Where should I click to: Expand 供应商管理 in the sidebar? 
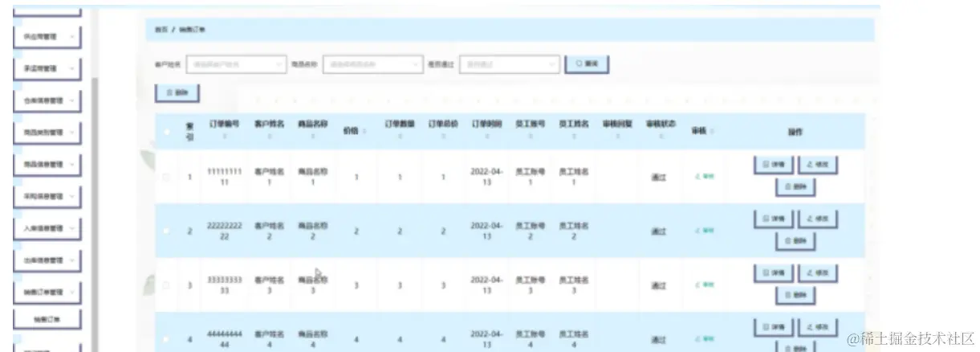point(48,37)
